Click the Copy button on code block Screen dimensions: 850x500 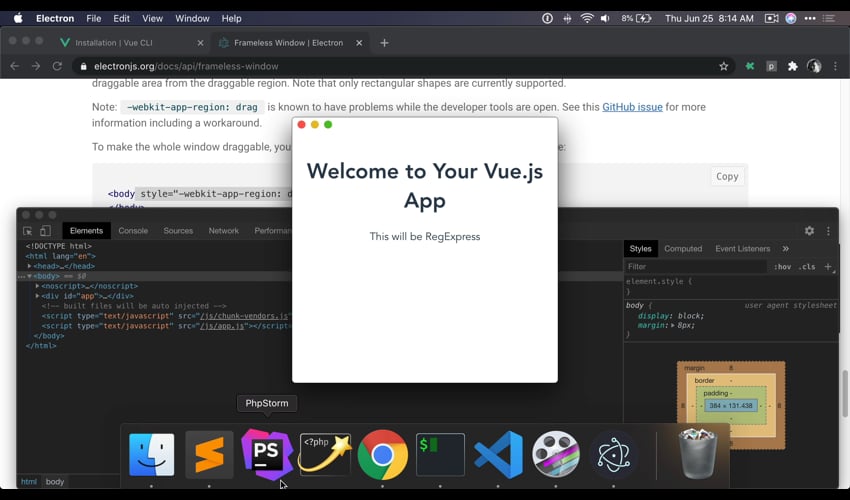727,176
